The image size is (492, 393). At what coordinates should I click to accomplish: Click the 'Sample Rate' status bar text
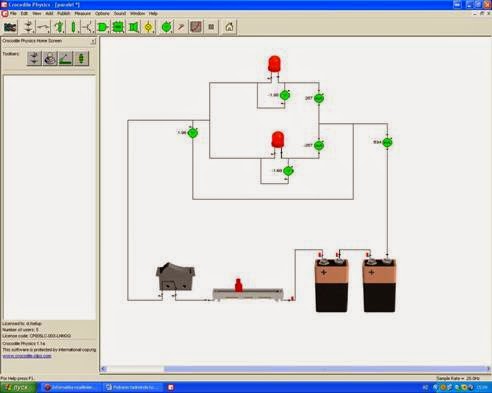458,378
